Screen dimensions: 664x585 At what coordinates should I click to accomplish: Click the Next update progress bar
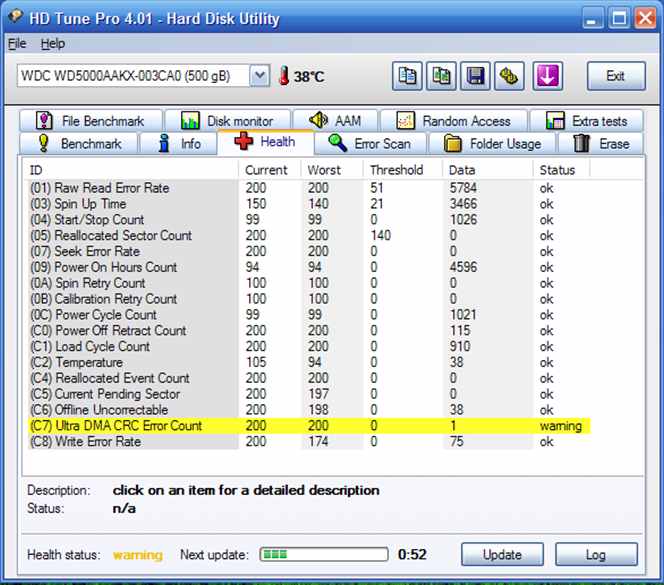[324, 554]
